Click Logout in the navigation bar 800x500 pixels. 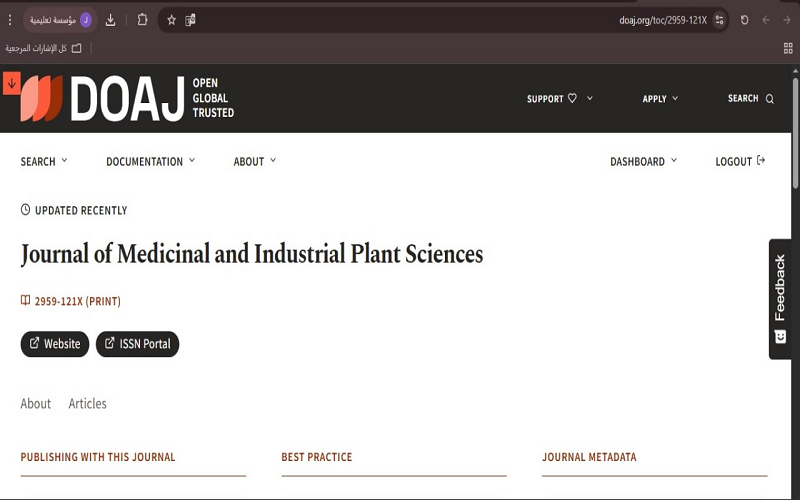point(740,162)
